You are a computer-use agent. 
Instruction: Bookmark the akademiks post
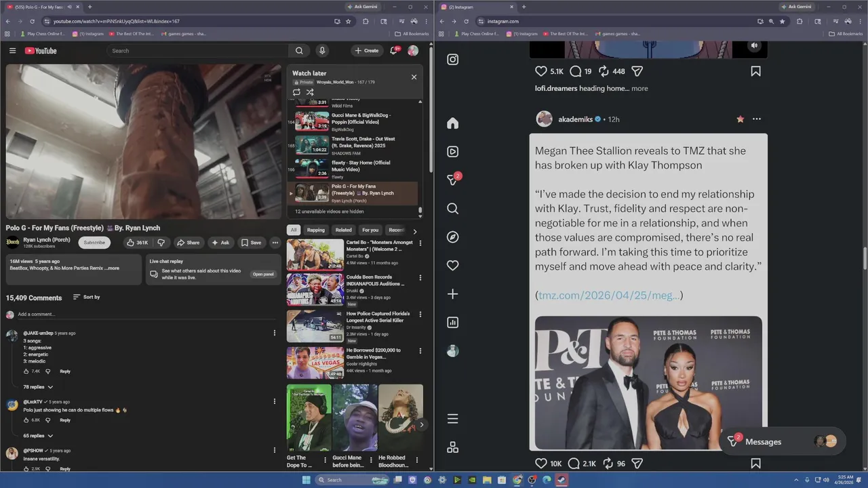pos(755,464)
